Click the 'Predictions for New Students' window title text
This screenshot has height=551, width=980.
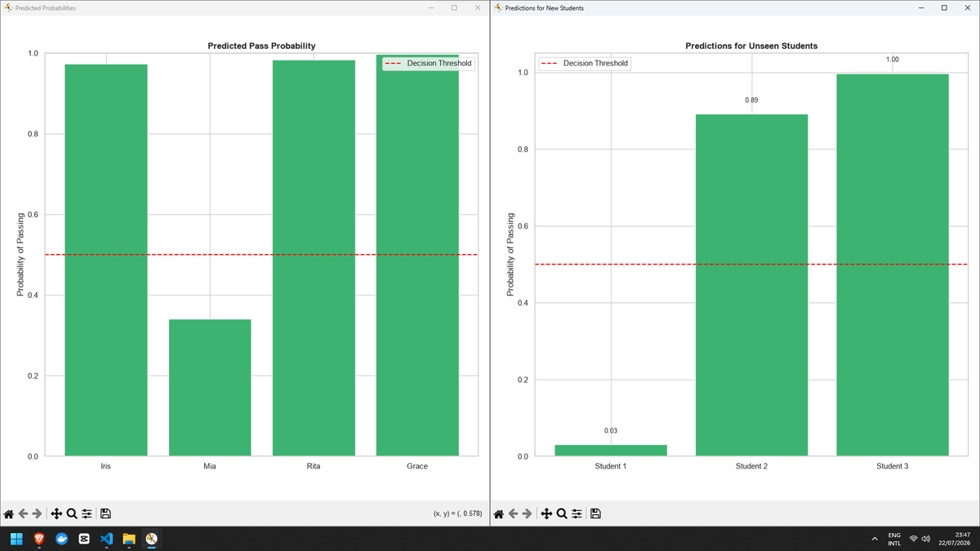pyautogui.click(x=544, y=8)
